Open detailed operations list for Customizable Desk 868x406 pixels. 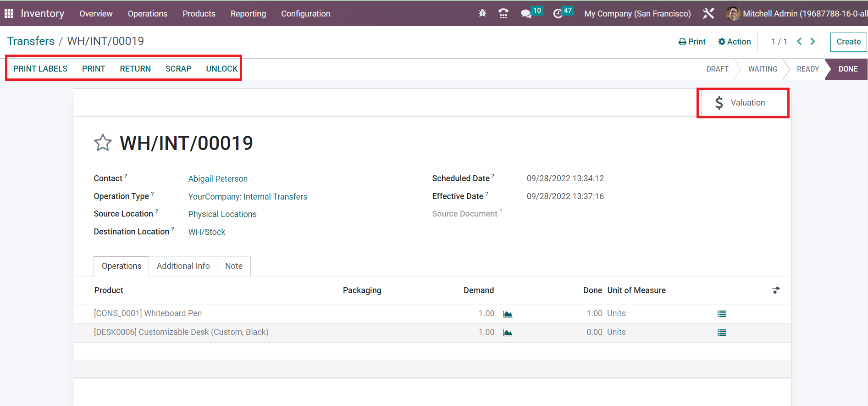(x=722, y=333)
